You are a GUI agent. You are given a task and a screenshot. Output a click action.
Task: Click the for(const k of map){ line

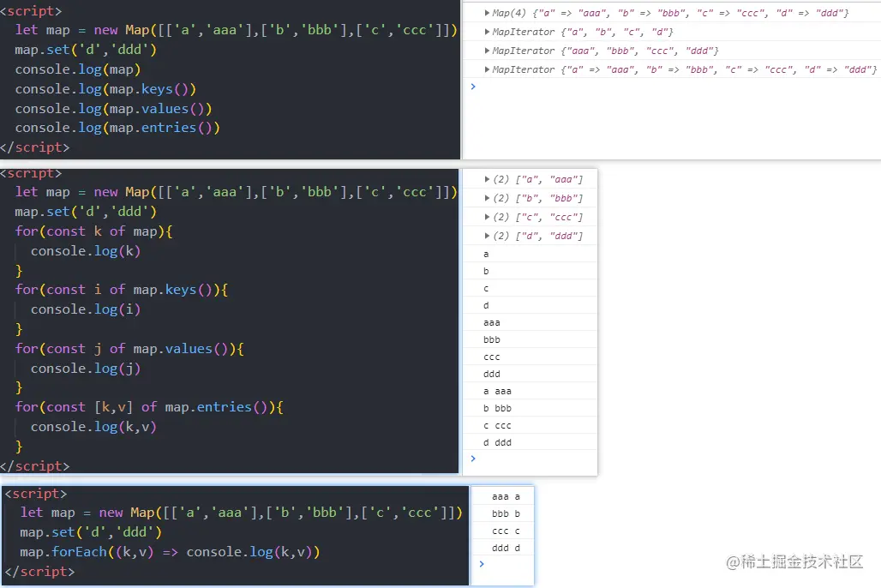[x=93, y=231]
